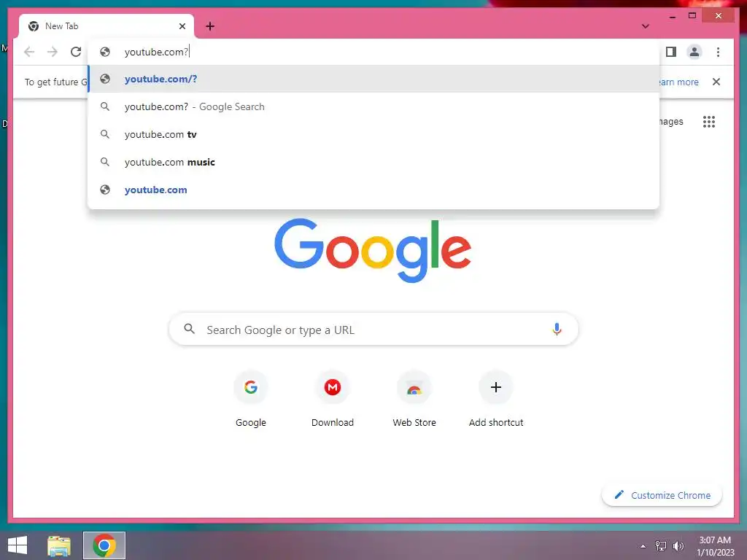The image size is (747, 560).
Task: Maximize the Chrome window
Action: [692, 16]
